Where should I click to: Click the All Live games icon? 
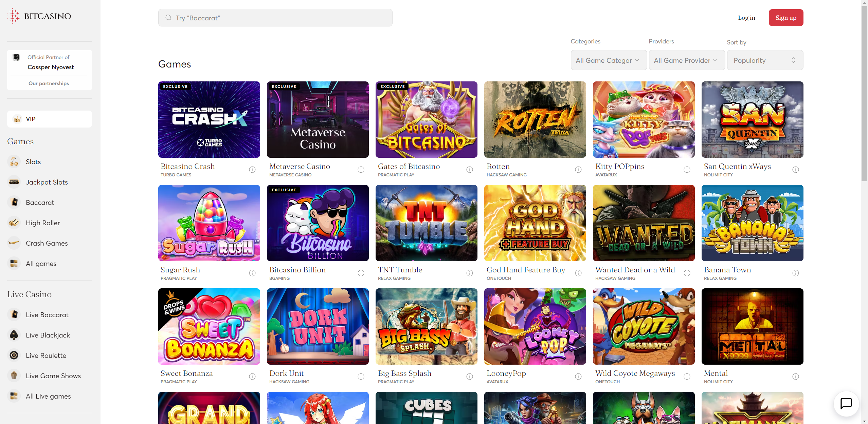14,396
